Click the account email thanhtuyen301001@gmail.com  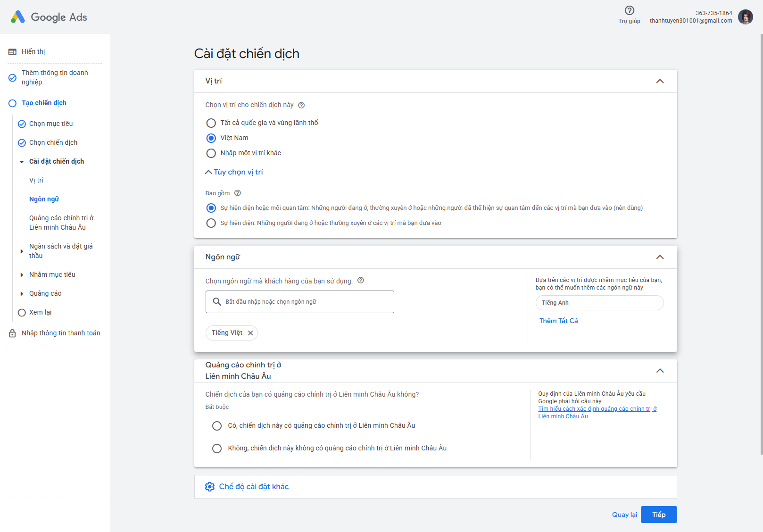691,21
